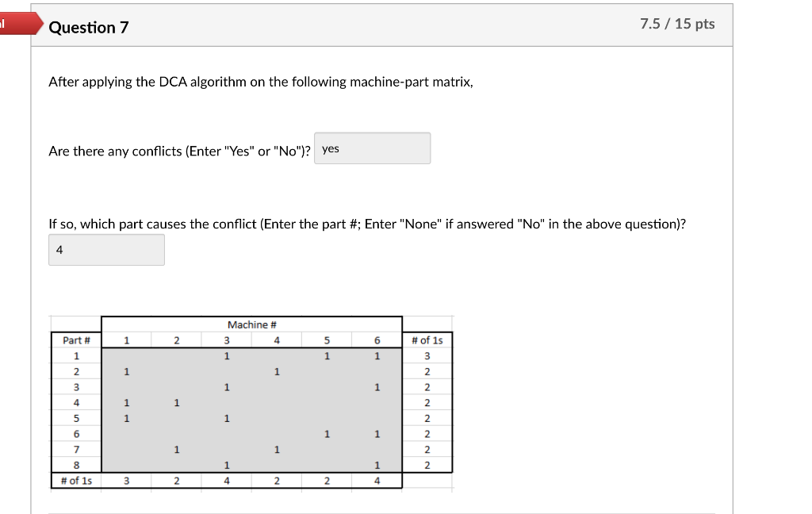Click the "# of 1s" bottom row label

pos(76,480)
